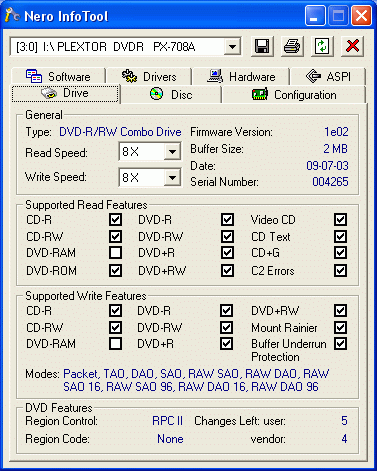Image resolution: width=377 pixels, height=471 pixels.
Task: Expand the Write Speed dropdown
Action: [172, 177]
